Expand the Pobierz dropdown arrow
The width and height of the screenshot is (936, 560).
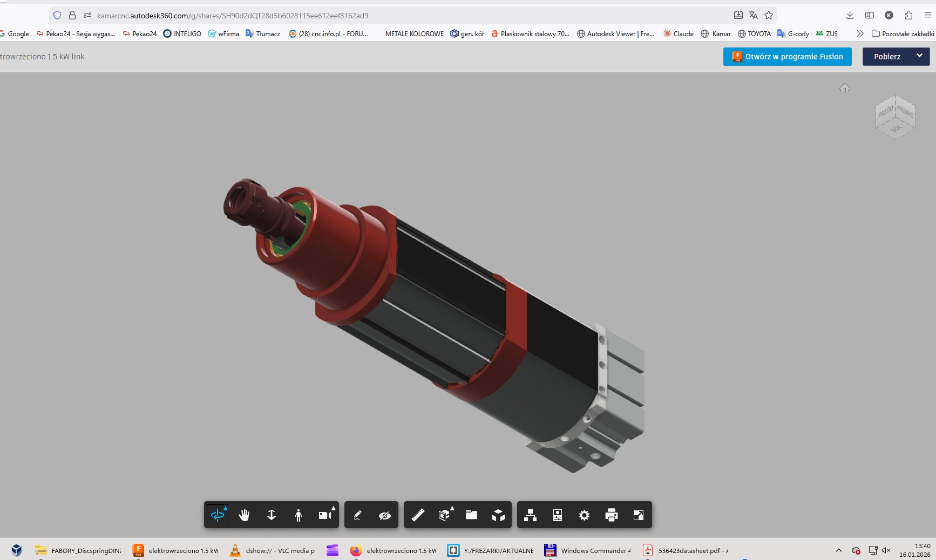pyautogui.click(x=920, y=56)
